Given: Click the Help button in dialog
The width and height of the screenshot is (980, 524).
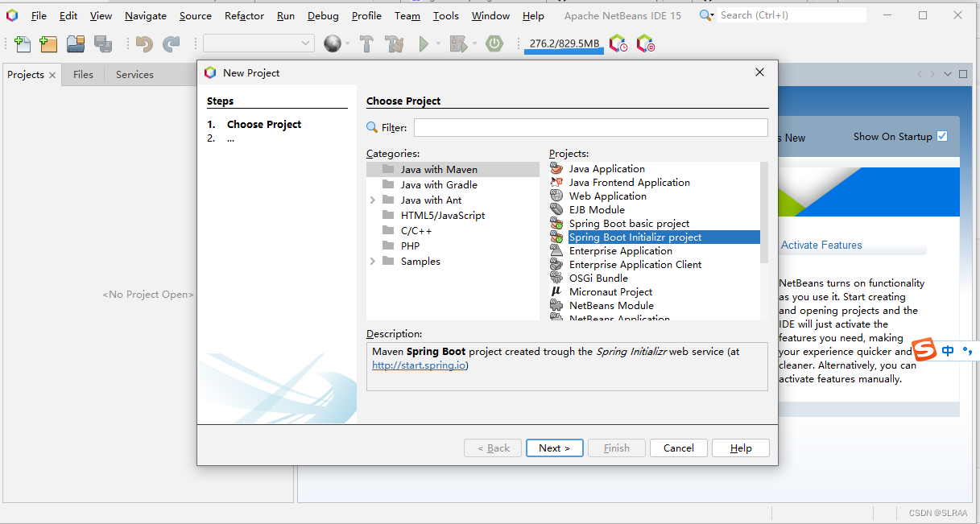Looking at the screenshot, I should (x=741, y=448).
